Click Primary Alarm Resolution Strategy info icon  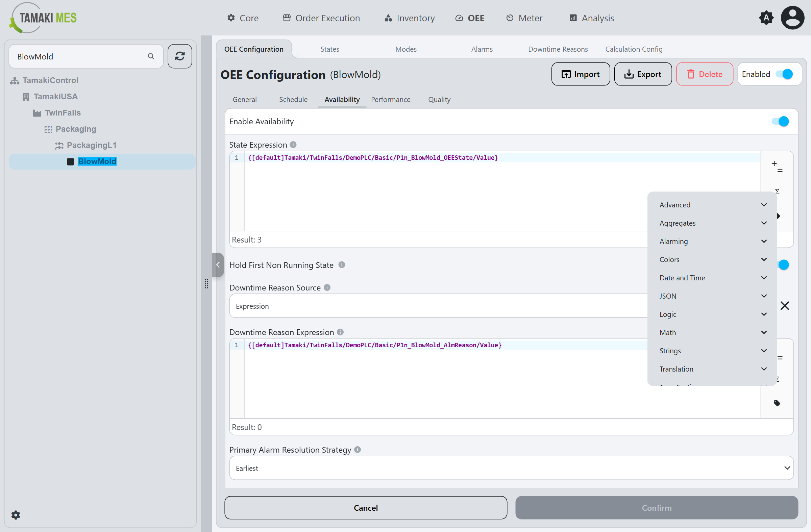pos(358,450)
